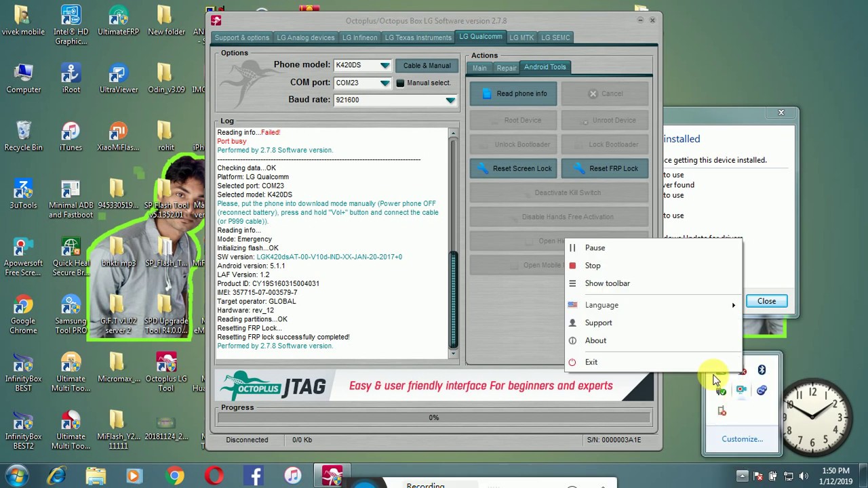Viewport: 868px width, 488px height.
Task: Select the LG Texas Instruments tab
Action: pyautogui.click(x=418, y=37)
